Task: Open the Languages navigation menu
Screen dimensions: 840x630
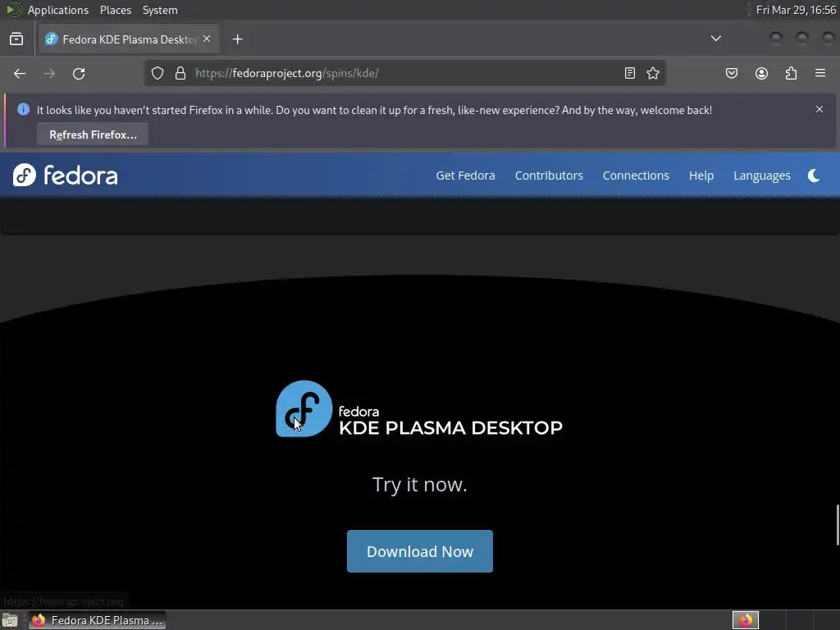Action: click(762, 176)
